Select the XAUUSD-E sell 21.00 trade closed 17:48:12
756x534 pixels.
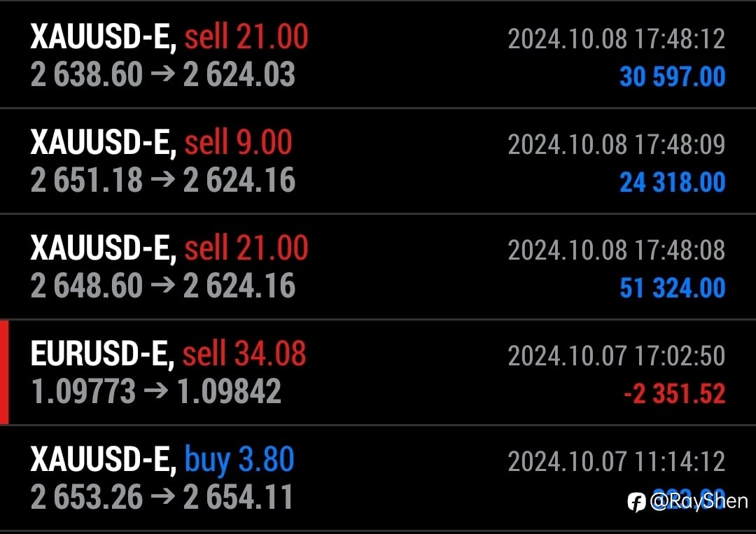tap(378, 55)
